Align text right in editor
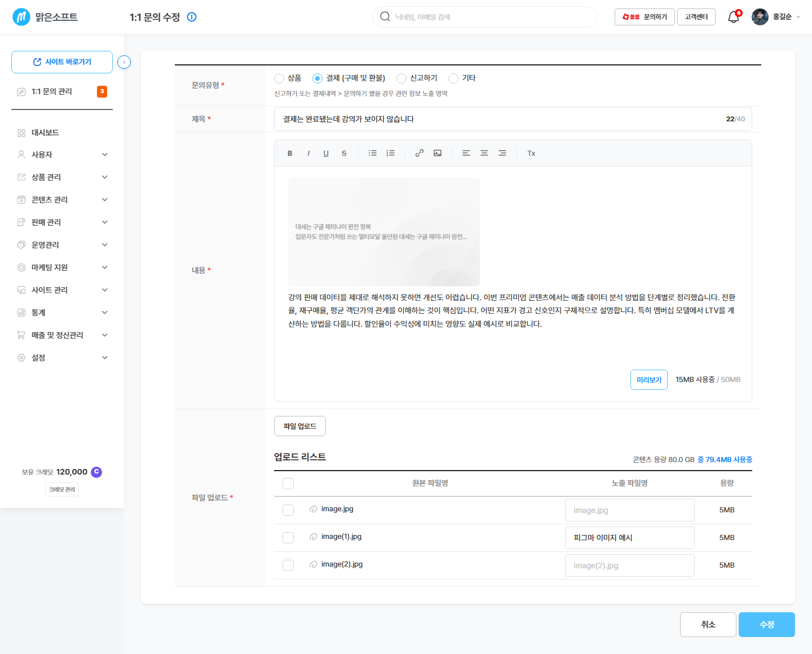 (502, 153)
